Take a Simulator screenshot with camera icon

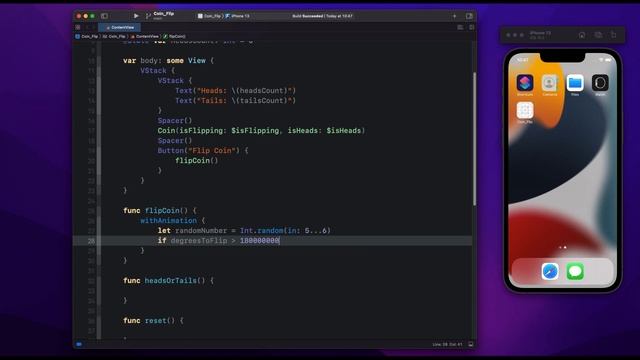[598, 35]
